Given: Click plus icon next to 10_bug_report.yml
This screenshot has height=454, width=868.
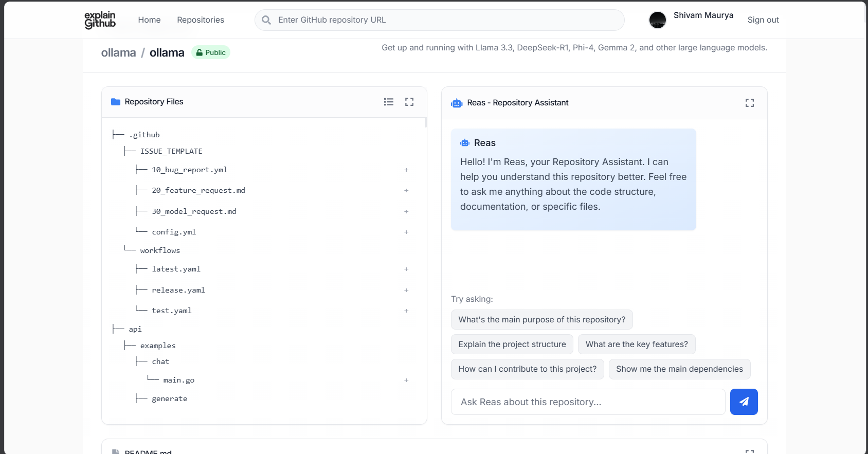Looking at the screenshot, I should click(x=406, y=170).
